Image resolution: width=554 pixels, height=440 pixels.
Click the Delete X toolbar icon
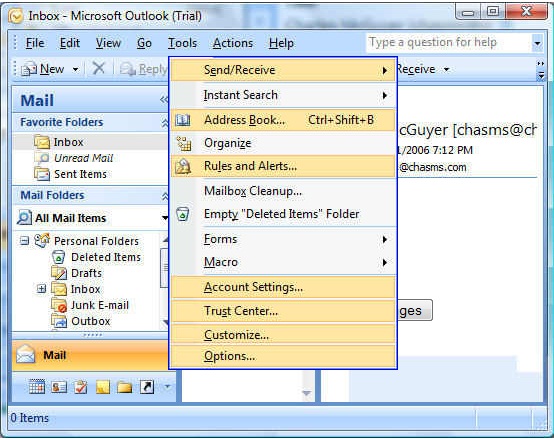[x=99, y=68]
